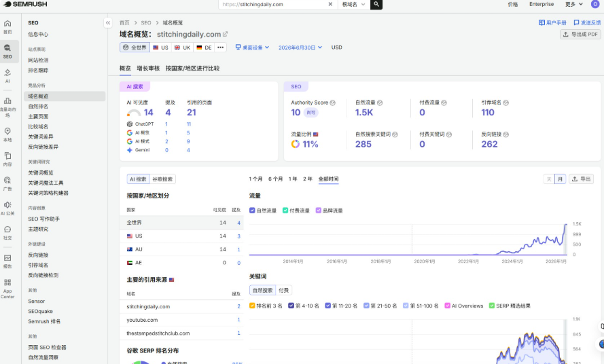Click 付费关键词 info icon
The height and width of the screenshot is (364, 604).
tap(449, 134)
